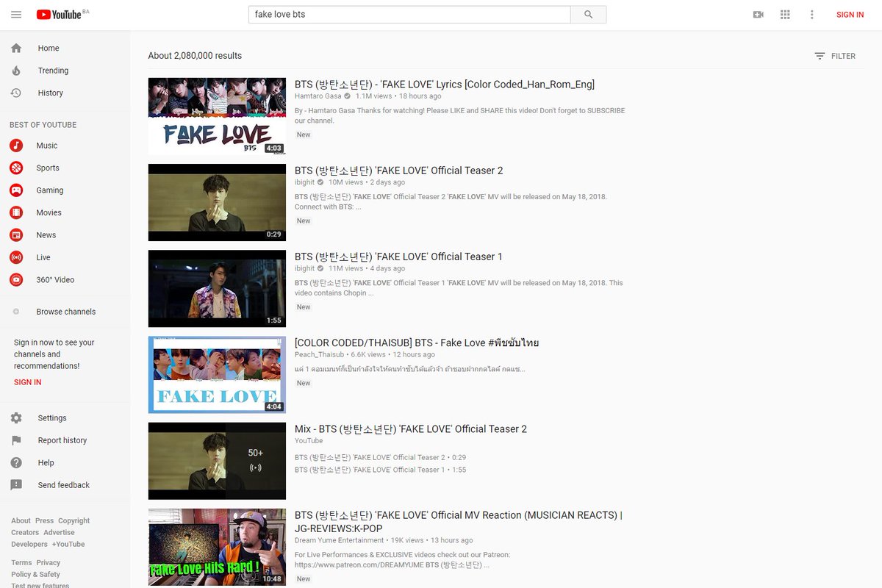This screenshot has height=588, width=882.
Task: Click the Creators footer link
Action: pos(25,532)
